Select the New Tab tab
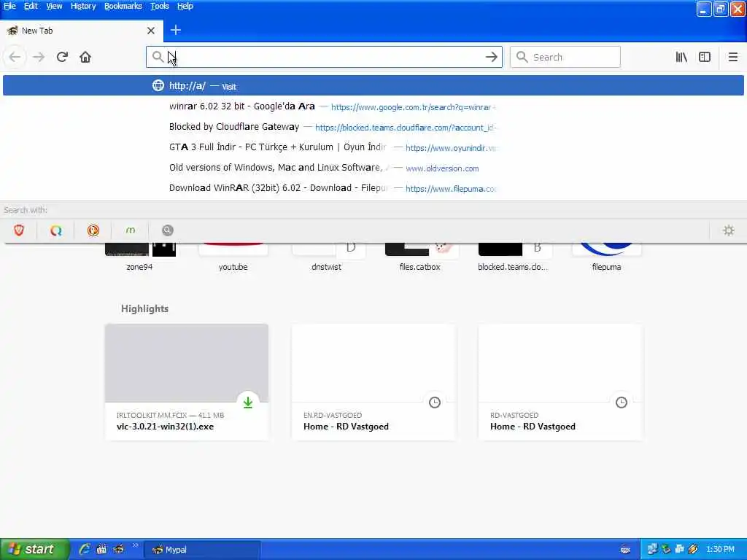This screenshot has width=747, height=560. [x=82, y=31]
